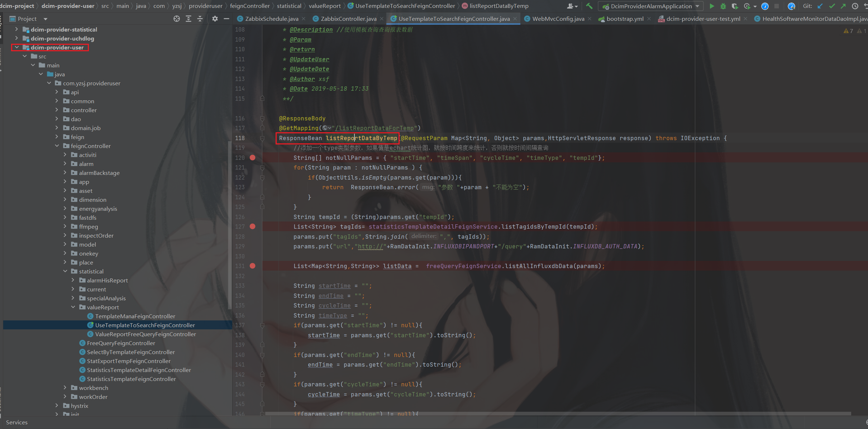
Task: Show Git history clock icon
Action: tap(855, 6)
